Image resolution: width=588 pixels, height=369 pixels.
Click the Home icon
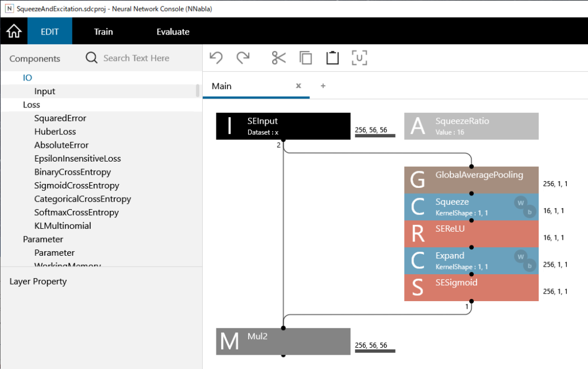click(14, 31)
